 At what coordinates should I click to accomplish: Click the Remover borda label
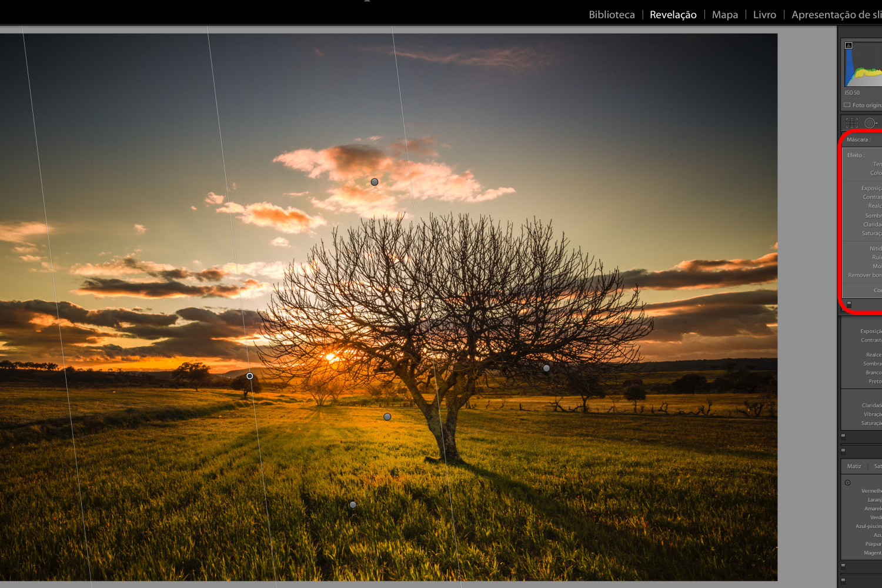[865, 275]
